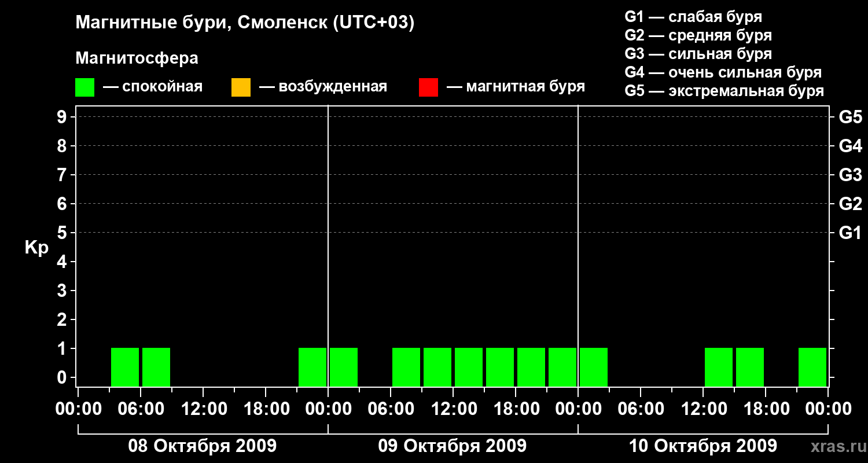
Task: Click the red 'магнитная буря' legend swatch
Action: coord(428,87)
